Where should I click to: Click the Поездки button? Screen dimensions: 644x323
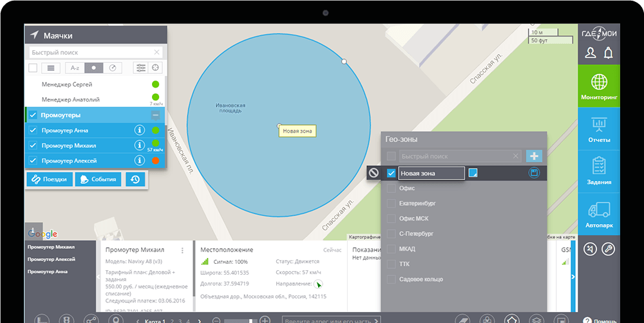tap(50, 180)
